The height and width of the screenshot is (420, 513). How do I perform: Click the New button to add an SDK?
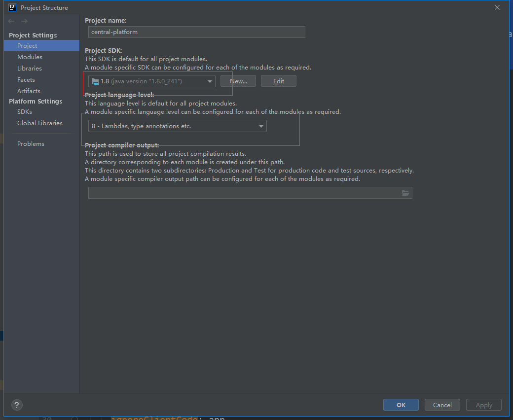coord(238,80)
